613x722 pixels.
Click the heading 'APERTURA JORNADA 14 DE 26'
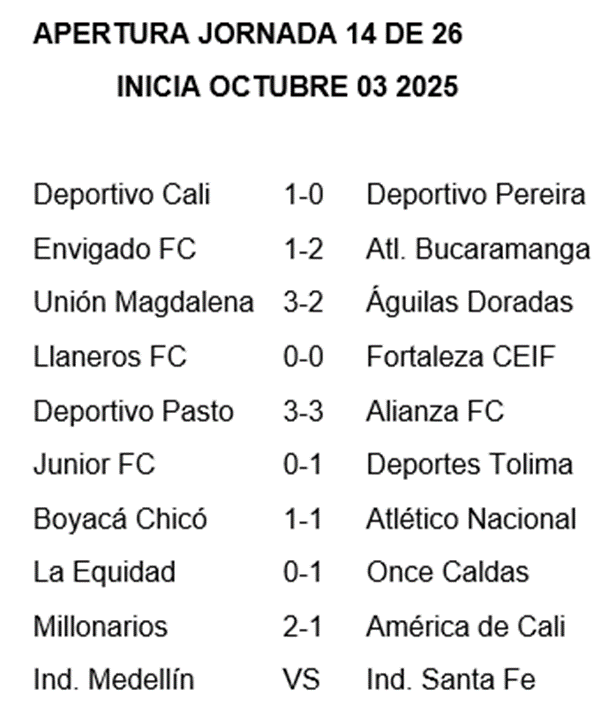(248, 36)
